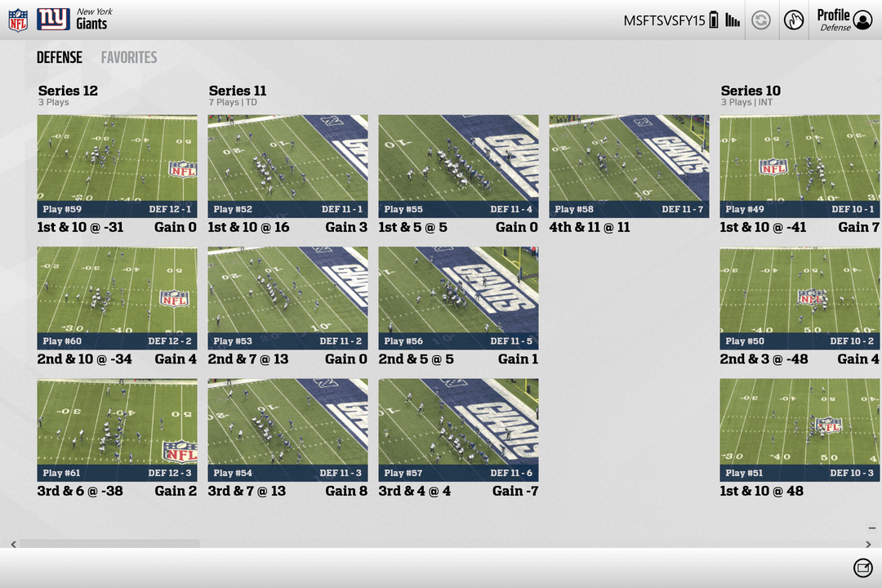Click the scrollbar right arrow
This screenshot has height=588, width=882.
click(x=867, y=544)
